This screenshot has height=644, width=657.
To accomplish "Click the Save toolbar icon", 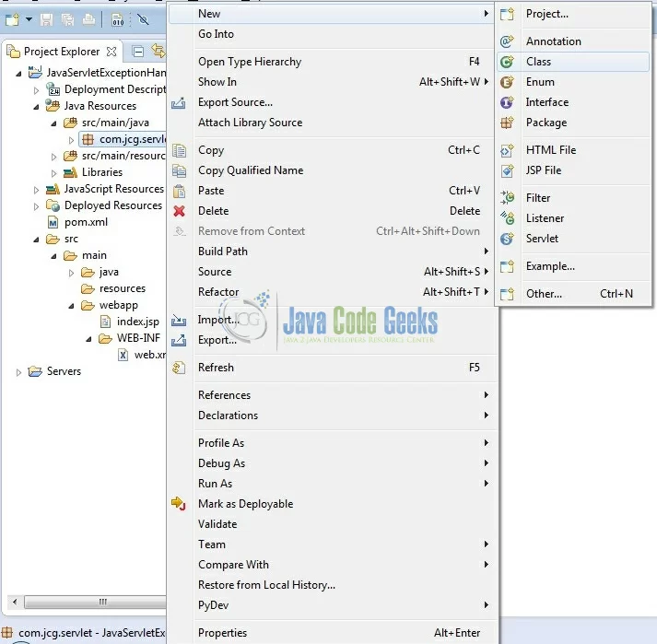I will click(x=46, y=19).
